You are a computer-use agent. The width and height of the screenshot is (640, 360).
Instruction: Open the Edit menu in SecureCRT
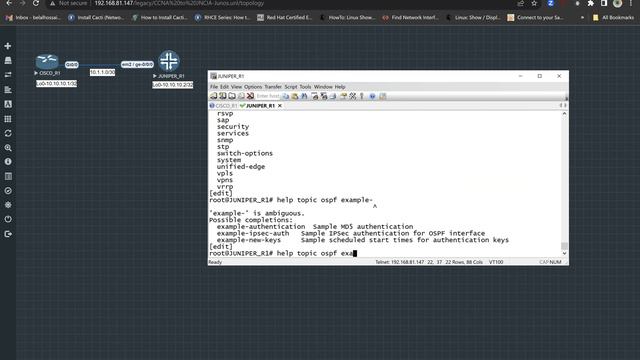pos(224,87)
